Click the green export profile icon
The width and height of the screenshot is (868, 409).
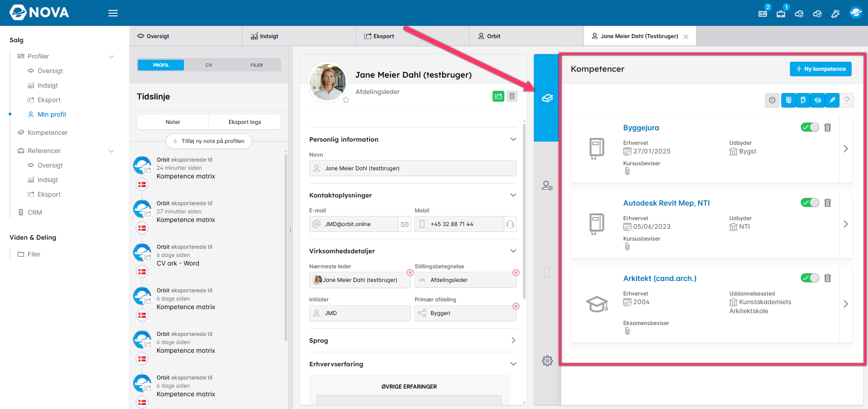498,96
